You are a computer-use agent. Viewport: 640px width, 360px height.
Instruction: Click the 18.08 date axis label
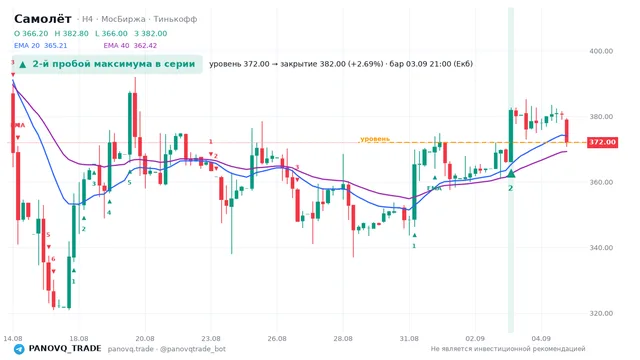click(79, 339)
